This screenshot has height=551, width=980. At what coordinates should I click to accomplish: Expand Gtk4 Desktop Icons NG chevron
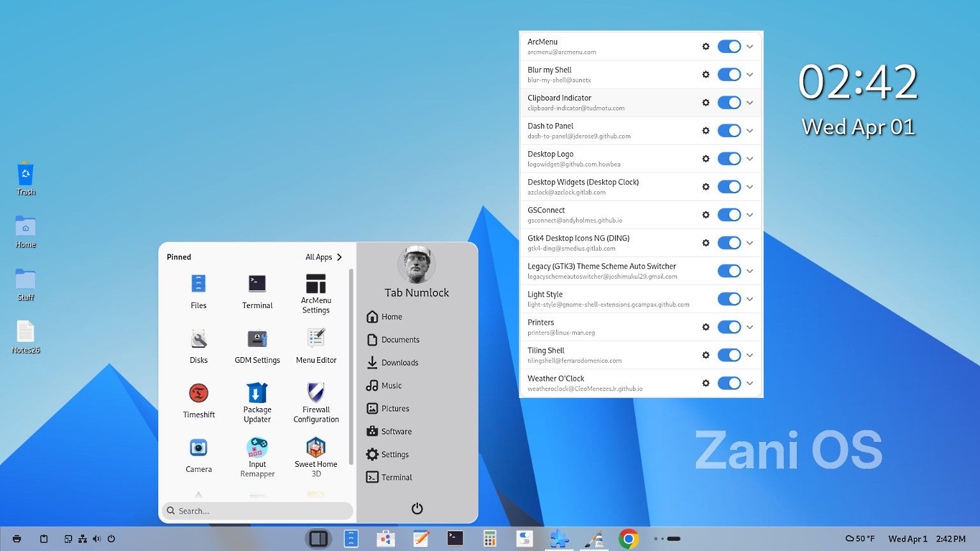point(750,243)
